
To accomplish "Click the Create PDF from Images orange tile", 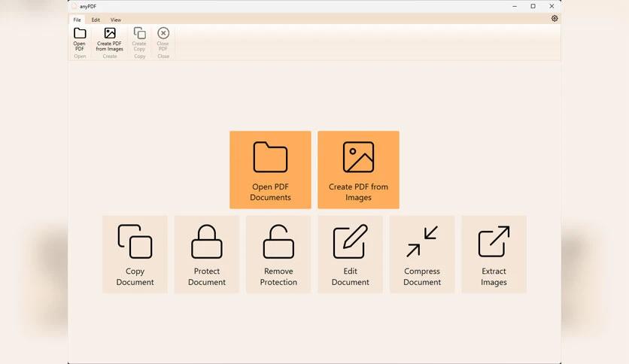I will tap(358, 169).
